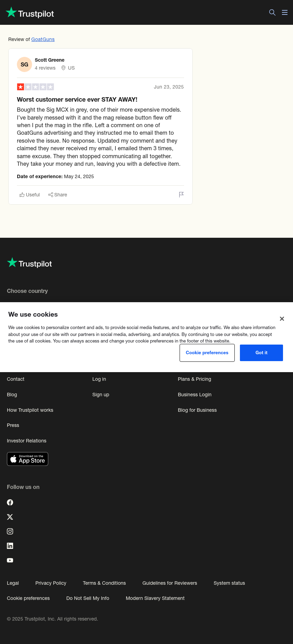Open Blog for Business link
Image resolution: width=293 pixels, height=644 pixels.
(197, 410)
